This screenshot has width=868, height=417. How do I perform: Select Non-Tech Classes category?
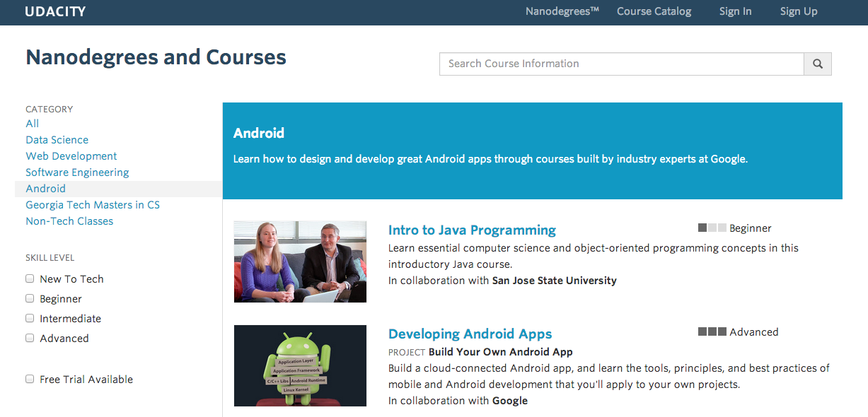point(69,221)
